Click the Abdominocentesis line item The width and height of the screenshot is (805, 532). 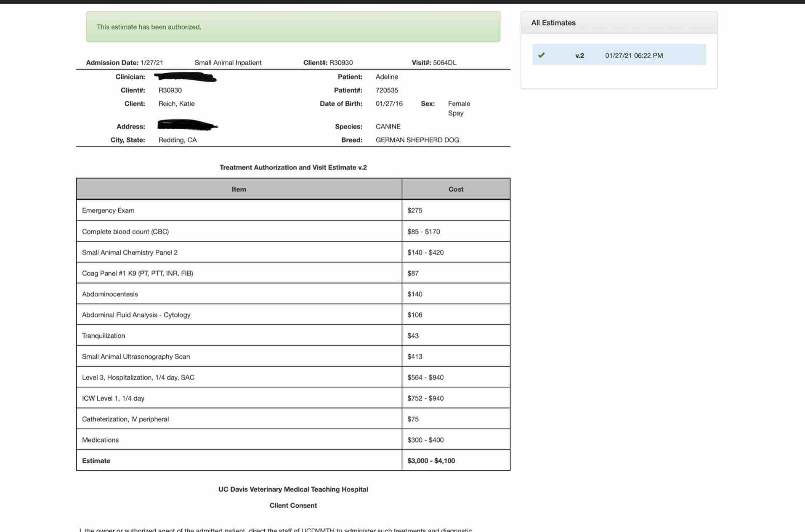(x=110, y=294)
